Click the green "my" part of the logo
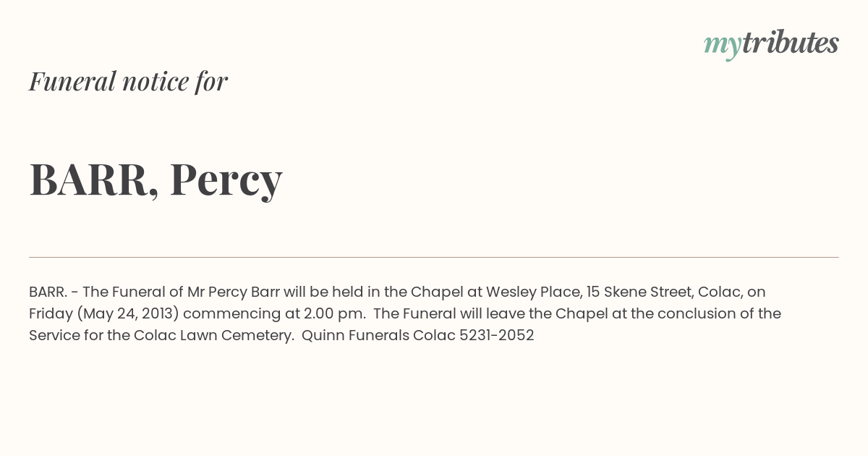Image resolution: width=868 pixels, height=456 pixels. pos(723,46)
